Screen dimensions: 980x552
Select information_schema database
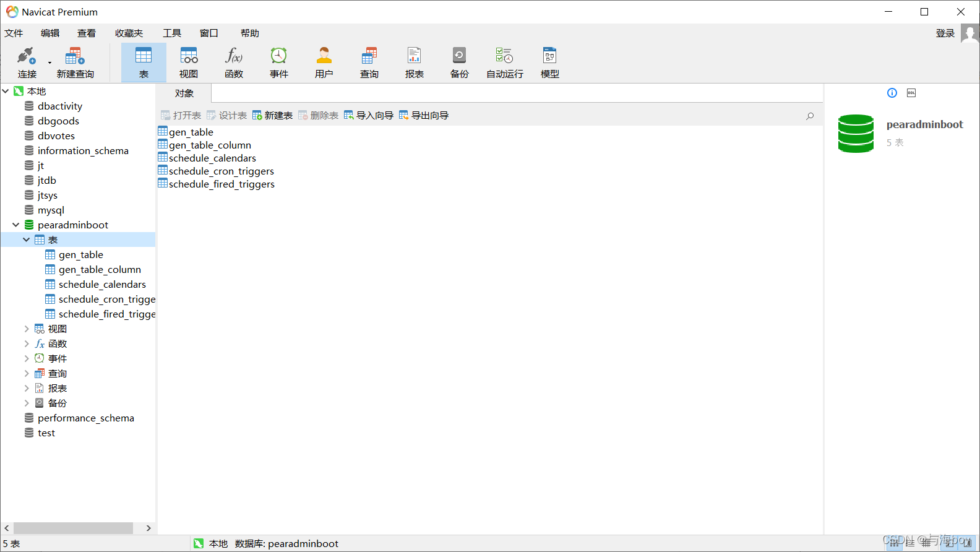[x=83, y=150]
